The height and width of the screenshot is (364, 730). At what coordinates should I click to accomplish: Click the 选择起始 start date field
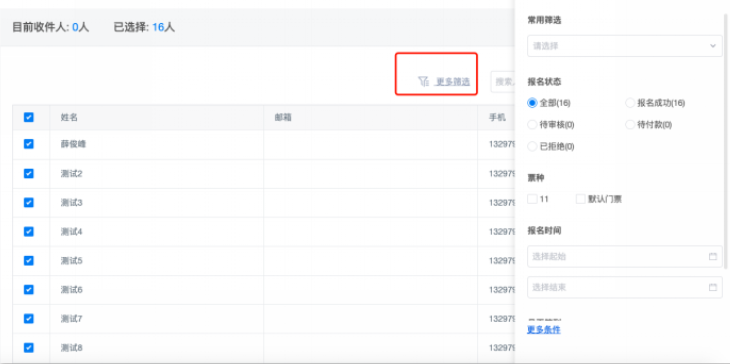click(624, 256)
